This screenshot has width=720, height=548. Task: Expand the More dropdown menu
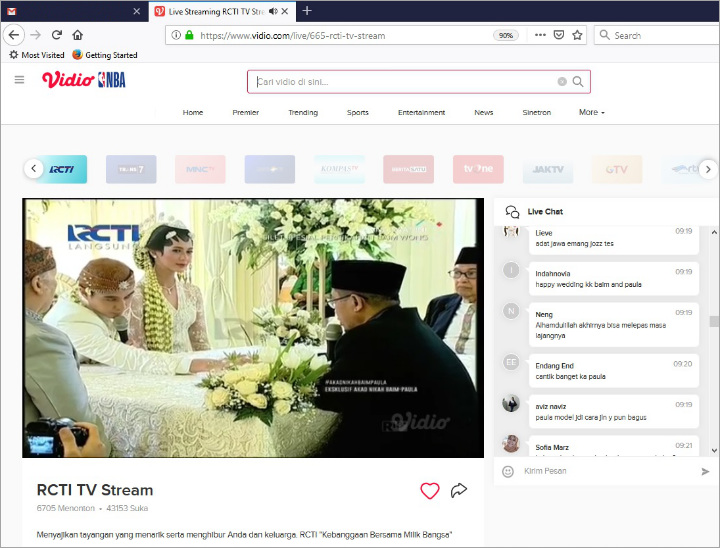[591, 112]
